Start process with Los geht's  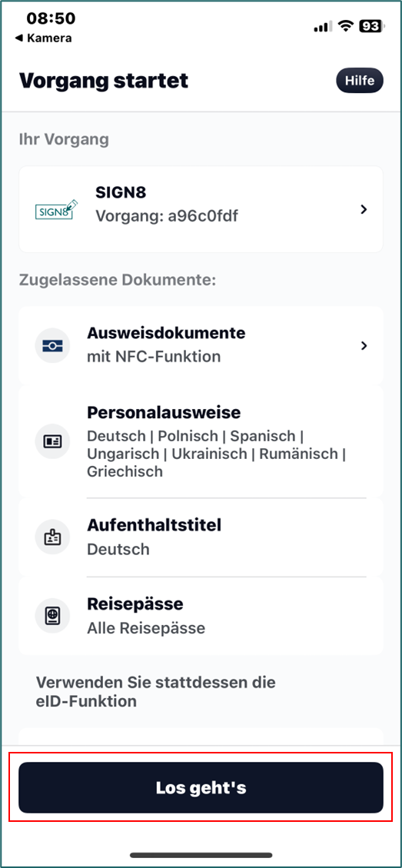(201, 787)
